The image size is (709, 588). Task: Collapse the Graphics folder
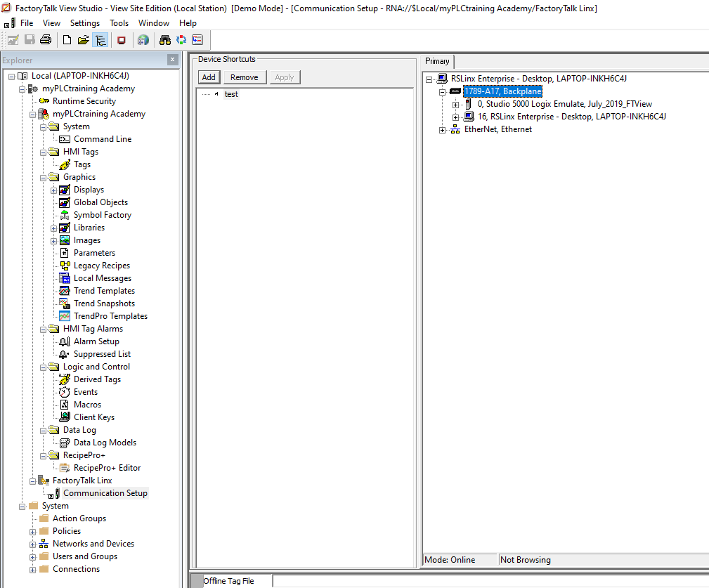44,178
